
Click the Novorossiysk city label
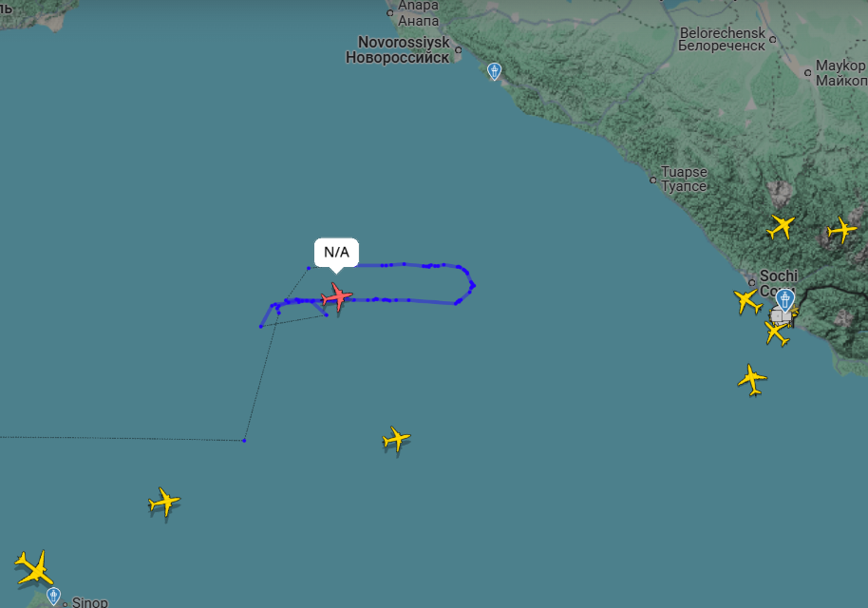[x=398, y=49]
